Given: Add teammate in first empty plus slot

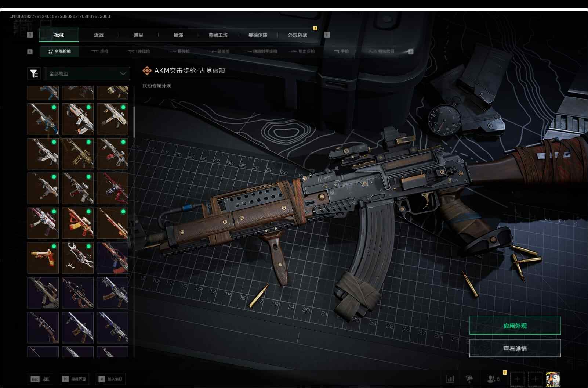Looking at the screenshot, I should click(518, 379).
